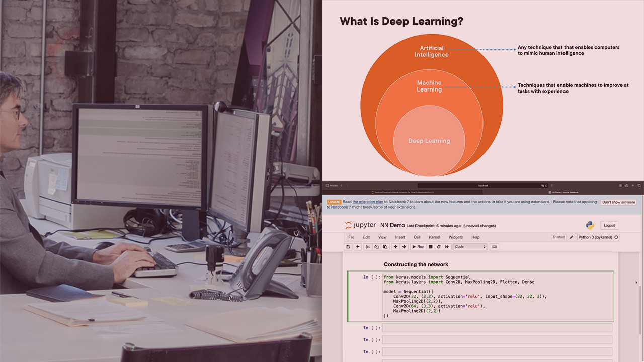This screenshot has width=644, height=362.
Task: Open the command palette keyboard icon
Action: click(x=495, y=247)
